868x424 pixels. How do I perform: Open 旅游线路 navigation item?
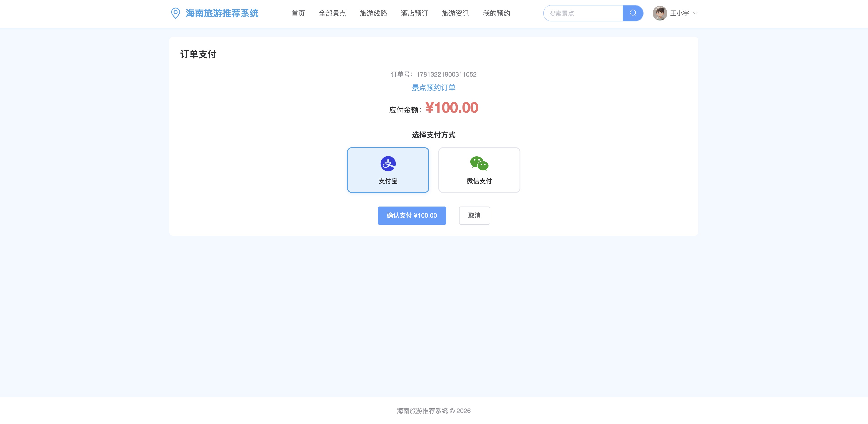tap(373, 13)
